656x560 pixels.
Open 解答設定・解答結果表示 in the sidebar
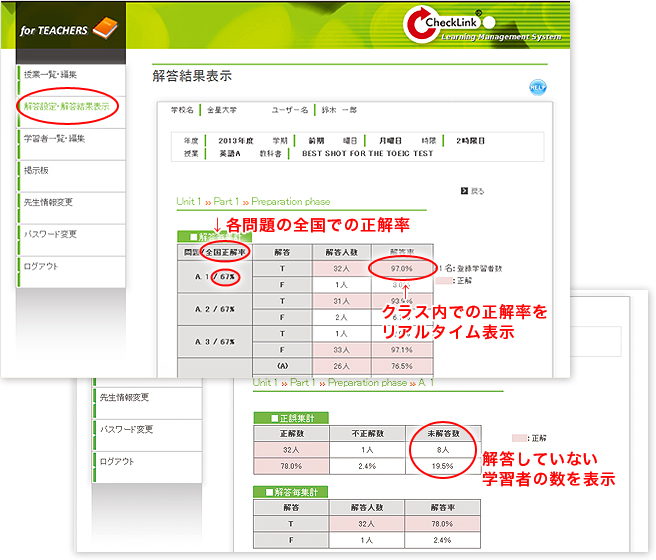click(71, 112)
